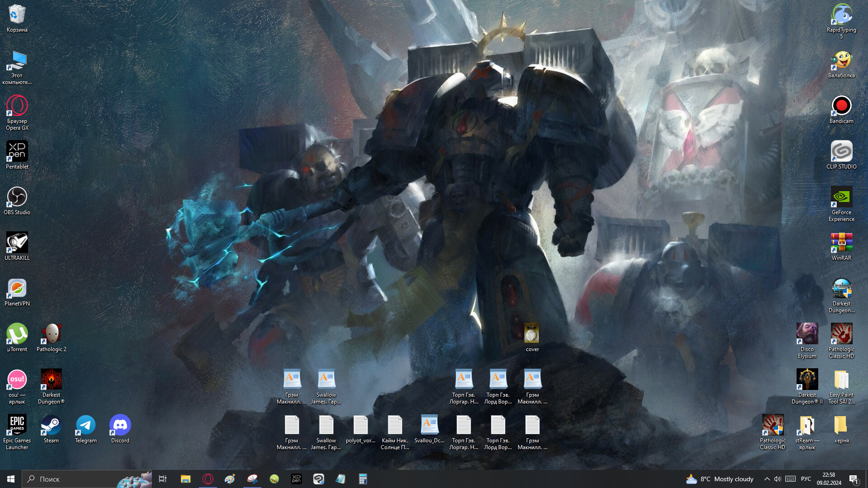Viewport: 868px width, 488px height.
Task: Select the CLIP STUDIO icon
Action: click(841, 152)
